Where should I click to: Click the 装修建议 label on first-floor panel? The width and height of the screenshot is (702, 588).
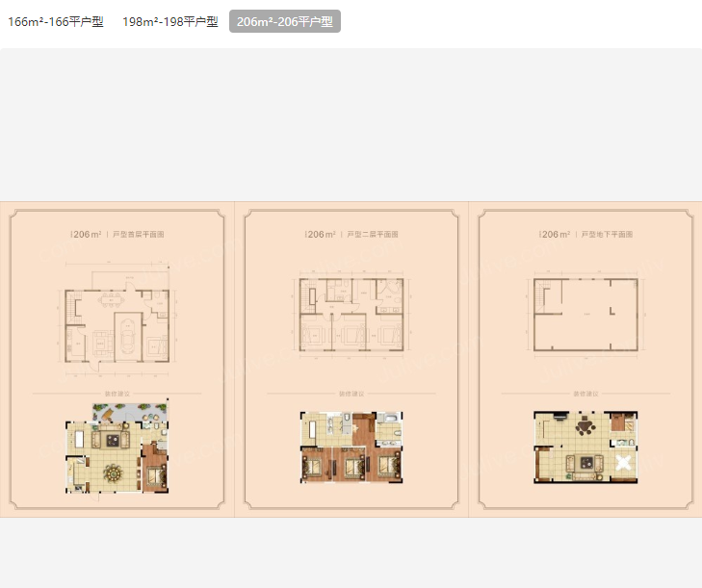click(117, 394)
